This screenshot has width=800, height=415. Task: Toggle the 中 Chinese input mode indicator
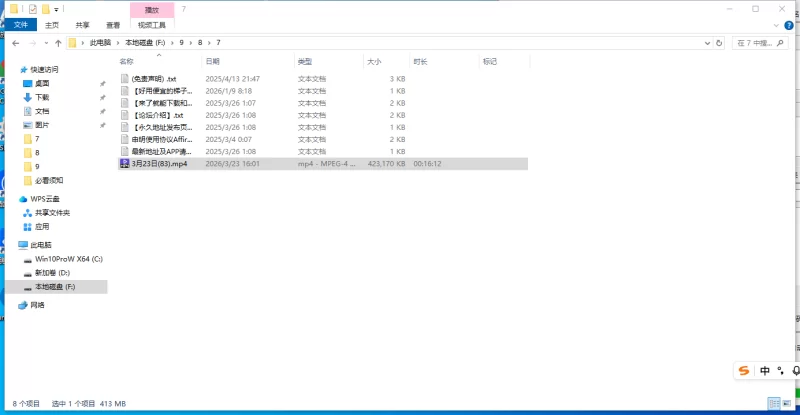(x=764, y=371)
